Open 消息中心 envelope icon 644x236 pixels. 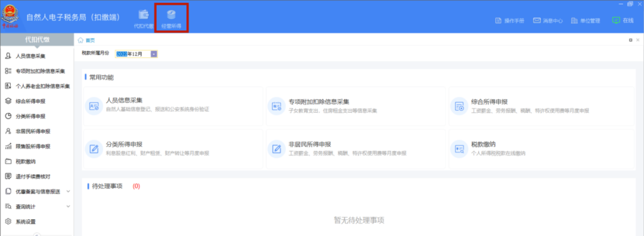(x=537, y=20)
